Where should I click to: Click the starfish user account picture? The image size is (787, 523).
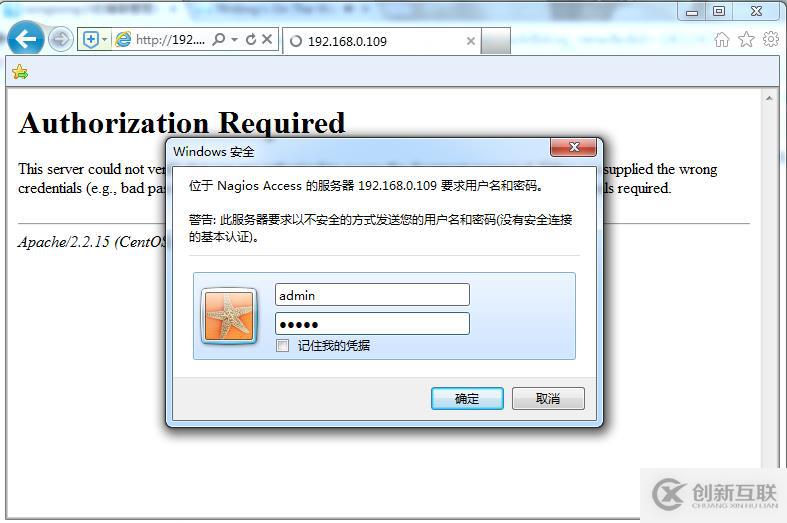229,316
